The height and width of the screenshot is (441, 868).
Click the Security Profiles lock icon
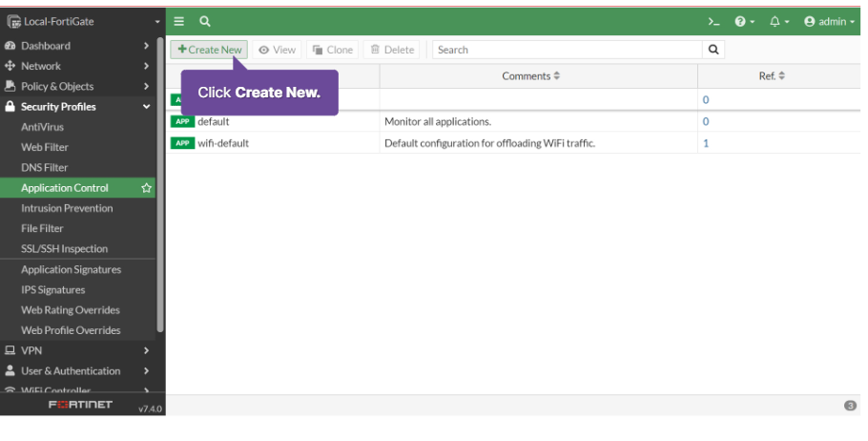10,106
